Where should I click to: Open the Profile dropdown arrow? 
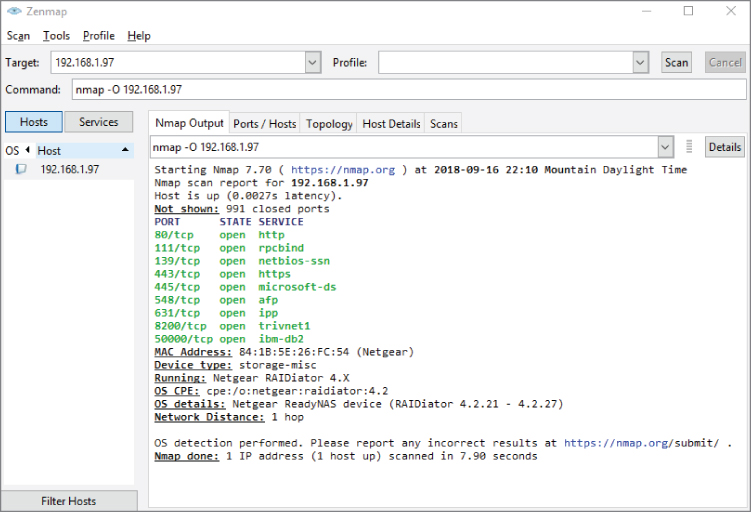pos(640,62)
